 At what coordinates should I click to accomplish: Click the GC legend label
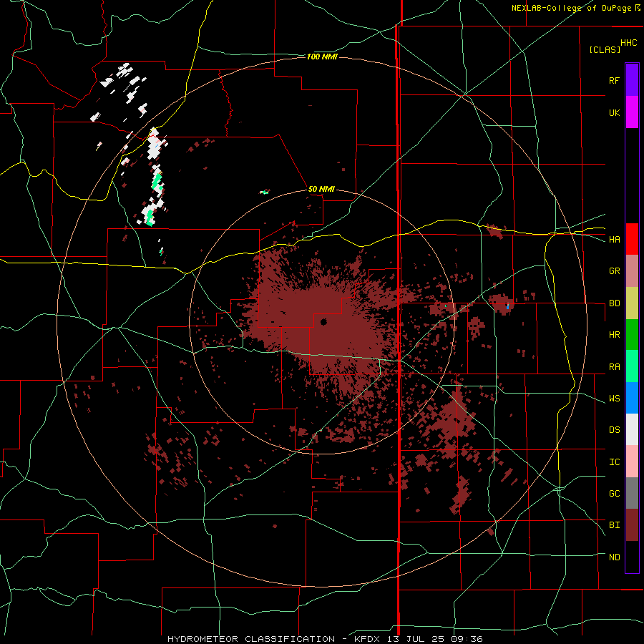click(614, 494)
